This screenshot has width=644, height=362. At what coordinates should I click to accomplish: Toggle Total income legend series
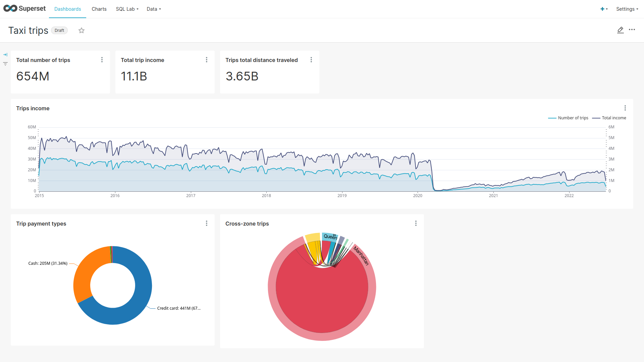point(613,118)
